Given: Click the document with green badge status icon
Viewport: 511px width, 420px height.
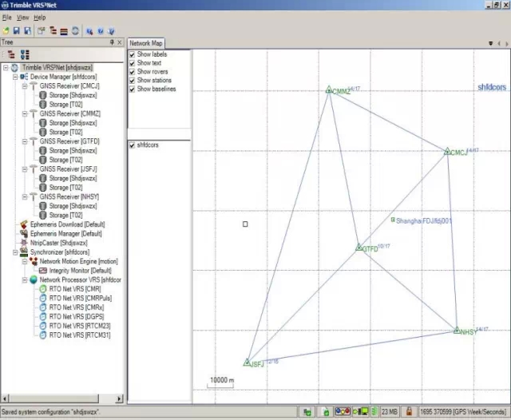Looking at the screenshot, I should [x=325, y=412].
